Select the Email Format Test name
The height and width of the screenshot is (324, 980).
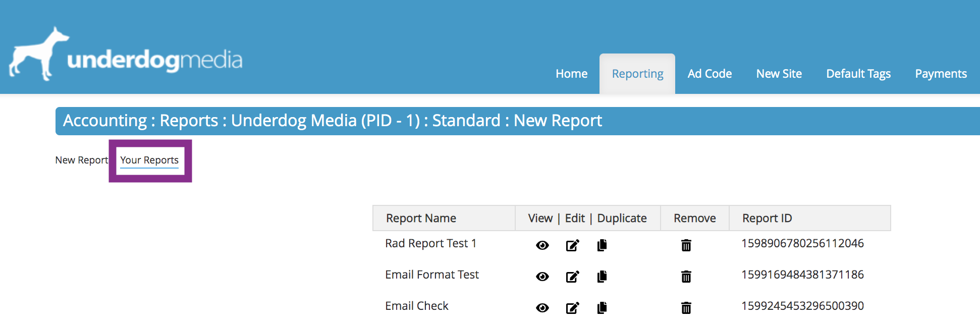point(431,275)
